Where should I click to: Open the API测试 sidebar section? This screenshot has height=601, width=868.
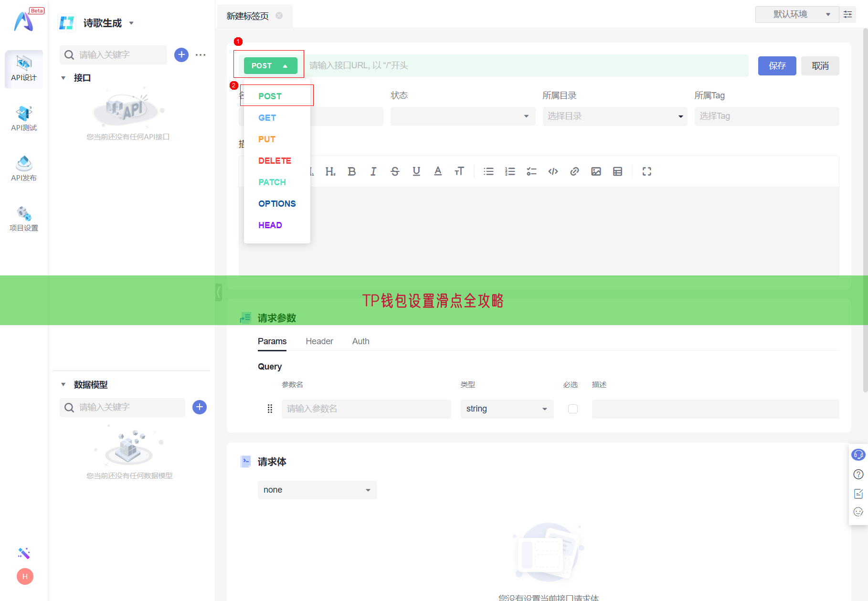click(24, 119)
